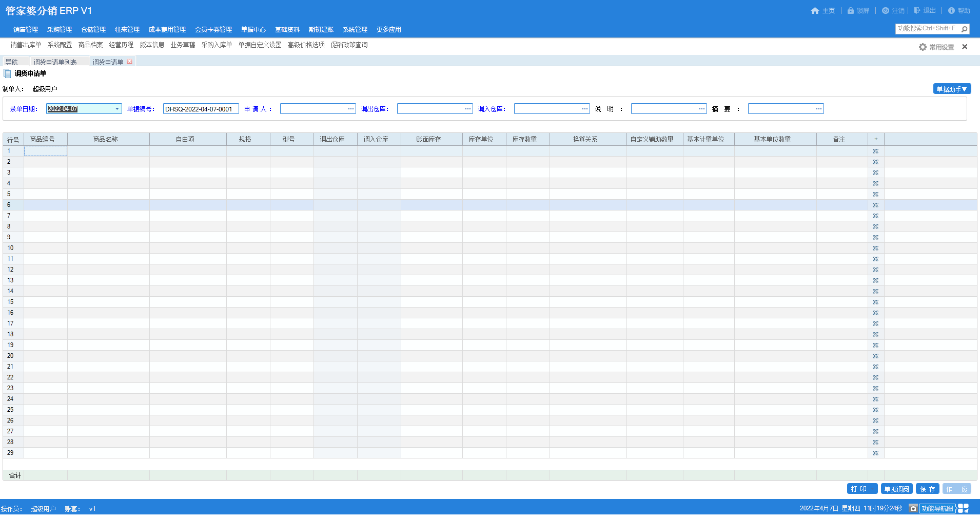980x517 pixels.
Task: Open the 单据中心 menu
Action: pos(253,30)
